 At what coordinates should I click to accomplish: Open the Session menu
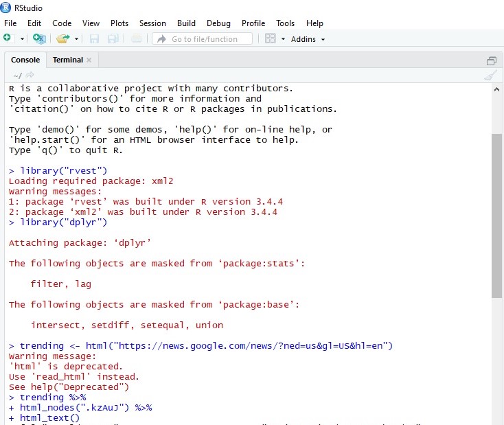[x=152, y=23]
